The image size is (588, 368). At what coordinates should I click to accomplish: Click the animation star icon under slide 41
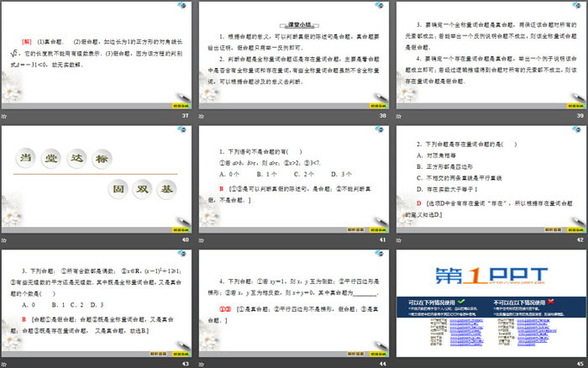(x=201, y=241)
